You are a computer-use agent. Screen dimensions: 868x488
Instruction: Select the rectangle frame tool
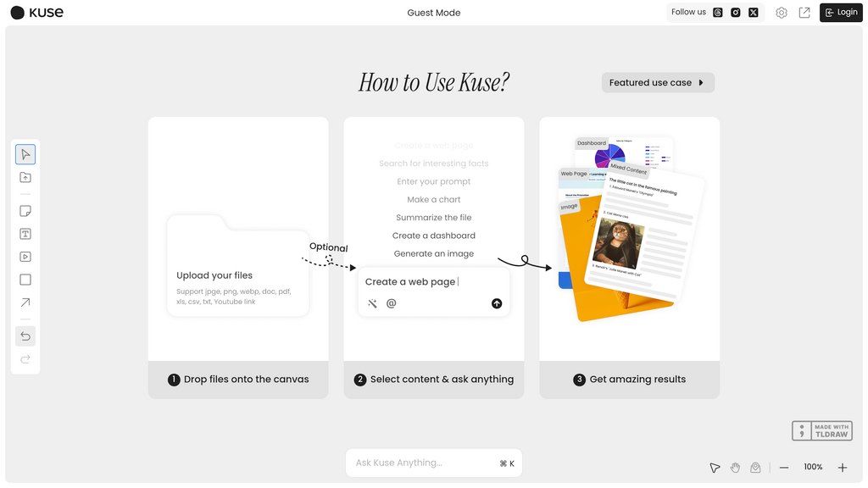(x=25, y=280)
